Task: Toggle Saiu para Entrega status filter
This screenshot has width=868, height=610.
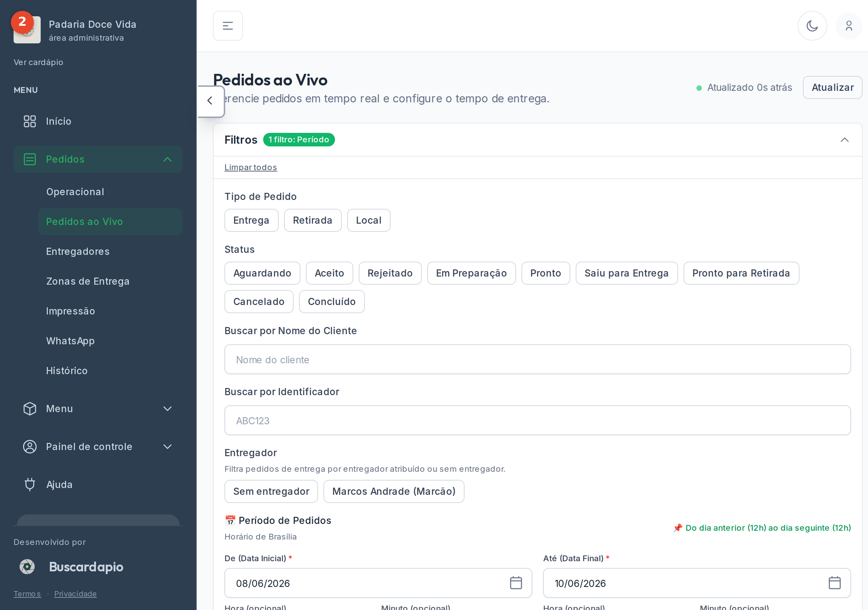Action: [x=627, y=273]
